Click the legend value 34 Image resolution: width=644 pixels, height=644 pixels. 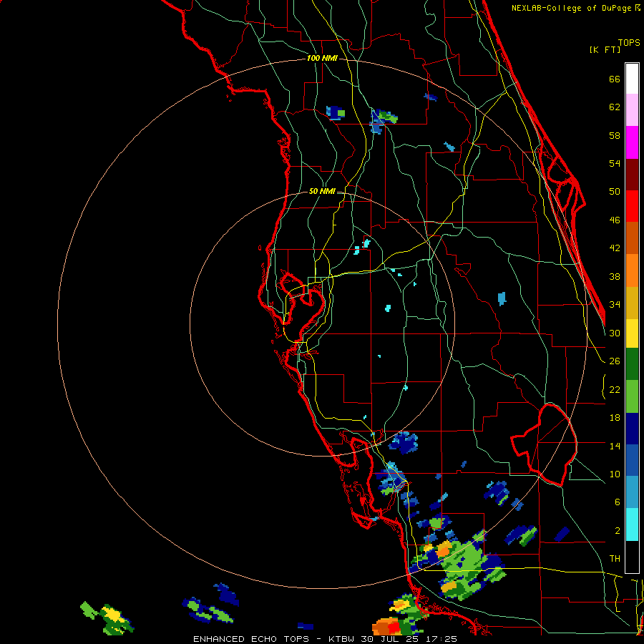(x=615, y=304)
